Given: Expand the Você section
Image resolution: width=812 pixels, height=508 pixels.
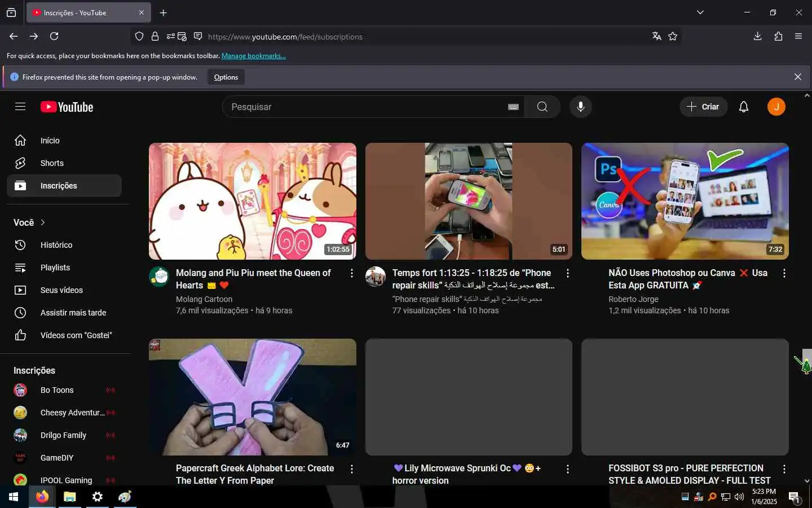Looking at the screenshot, I should (x=29, y=222).
